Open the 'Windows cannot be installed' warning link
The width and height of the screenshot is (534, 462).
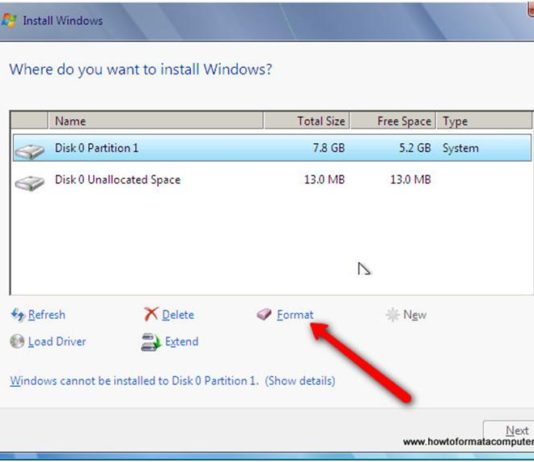[172, 380]
